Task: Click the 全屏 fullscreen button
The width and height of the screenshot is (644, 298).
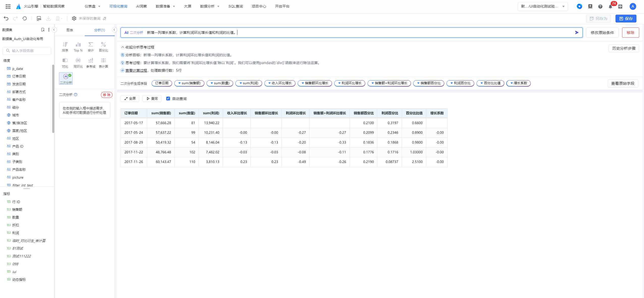Action: tap(130, 99)
